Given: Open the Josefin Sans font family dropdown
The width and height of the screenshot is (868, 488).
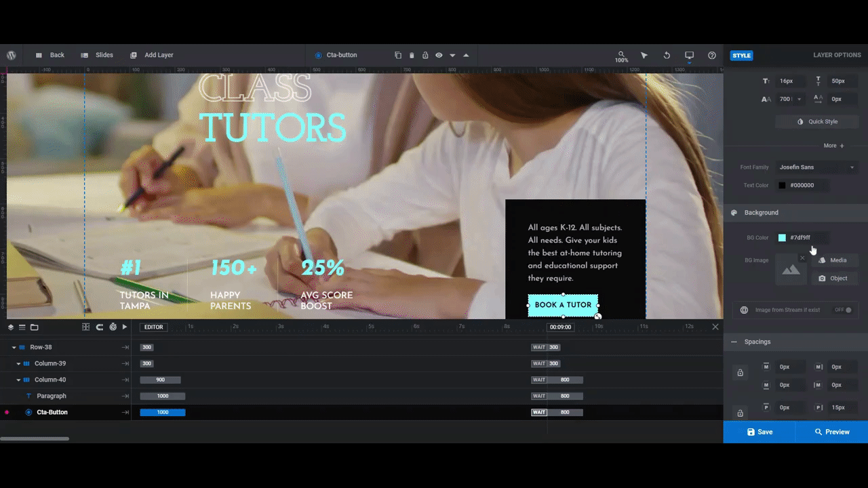Looking at the screenshot, I should tap(817, 167).
